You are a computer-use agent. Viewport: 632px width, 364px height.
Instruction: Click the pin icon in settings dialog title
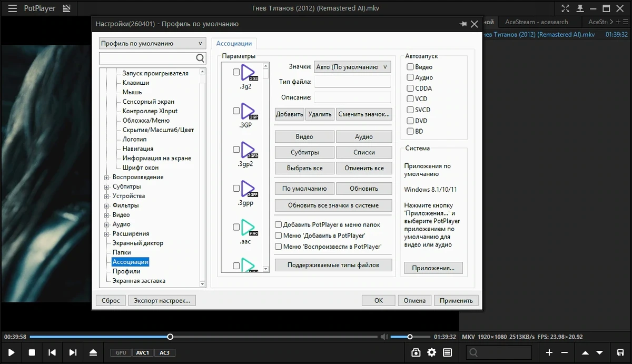tap(463, 24)
